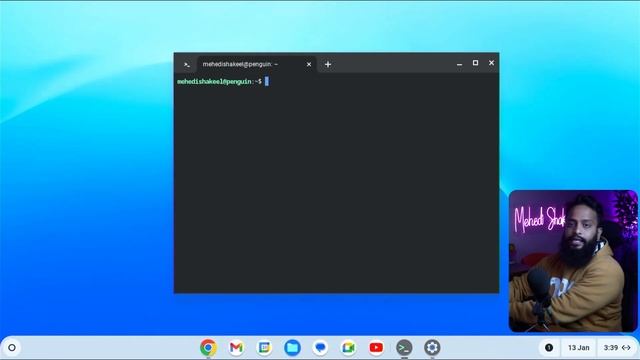Open the notification counter badge
Screen dimensions: 640x360
coord(549,348)
